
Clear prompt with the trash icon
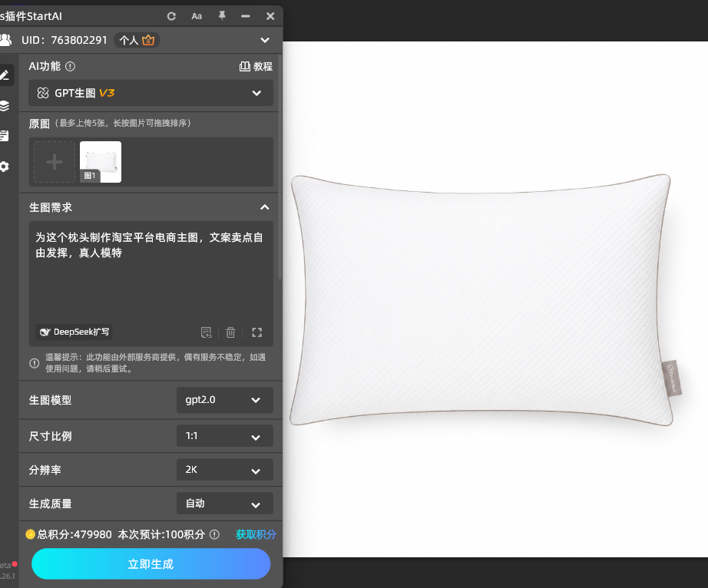coord(230,332)
